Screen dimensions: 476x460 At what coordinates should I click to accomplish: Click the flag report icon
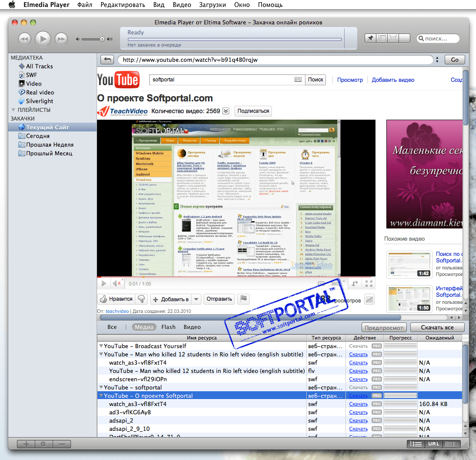point(244,299)
